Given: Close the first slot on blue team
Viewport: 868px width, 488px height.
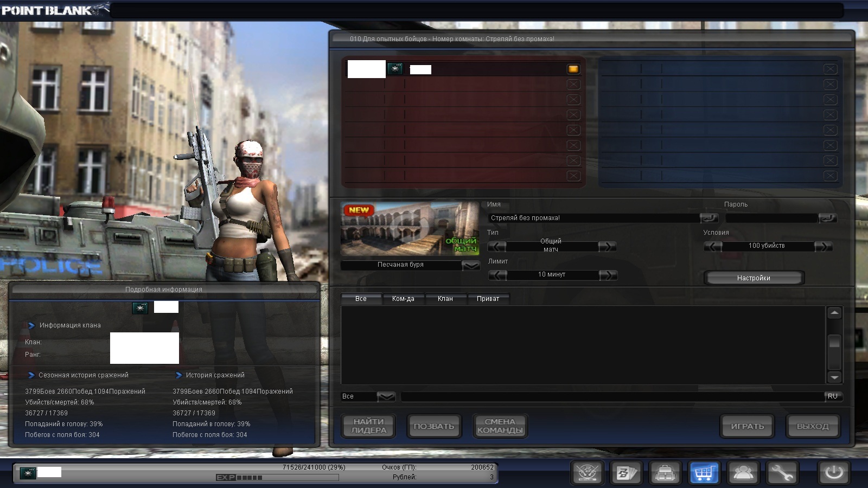Looking at the screenshot, I should tap(830, 69).
